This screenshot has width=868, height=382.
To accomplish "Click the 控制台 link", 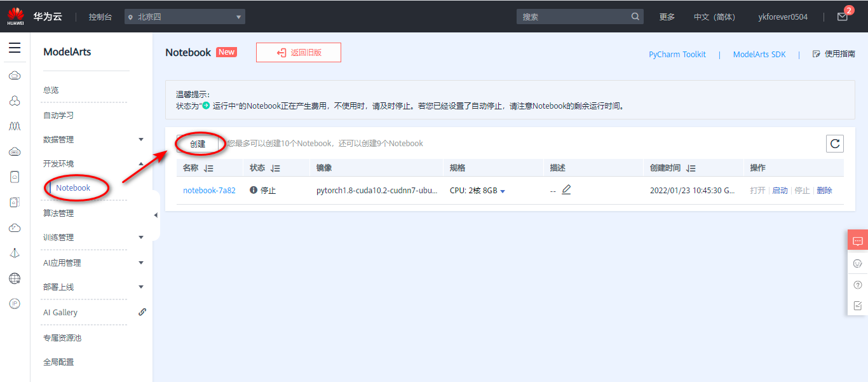I will (100, 17).
